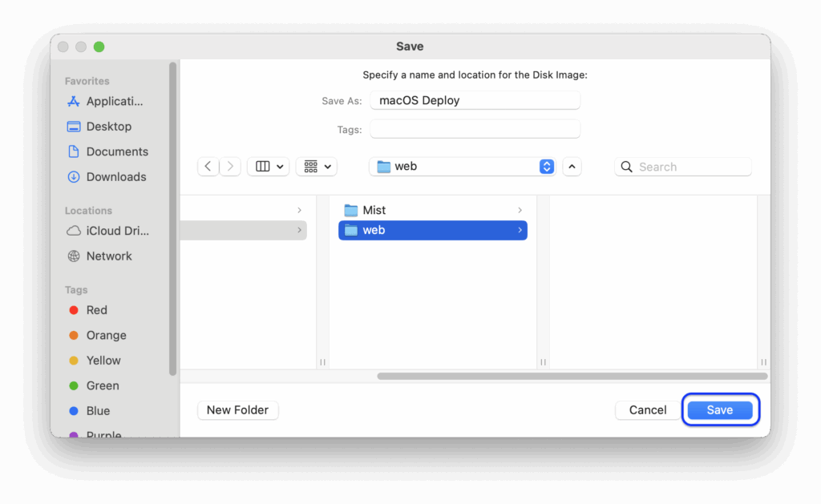The height and width of the screenshot is (504, 821).
Task: Open the column view mode dropdown
Action: (269, 167)
